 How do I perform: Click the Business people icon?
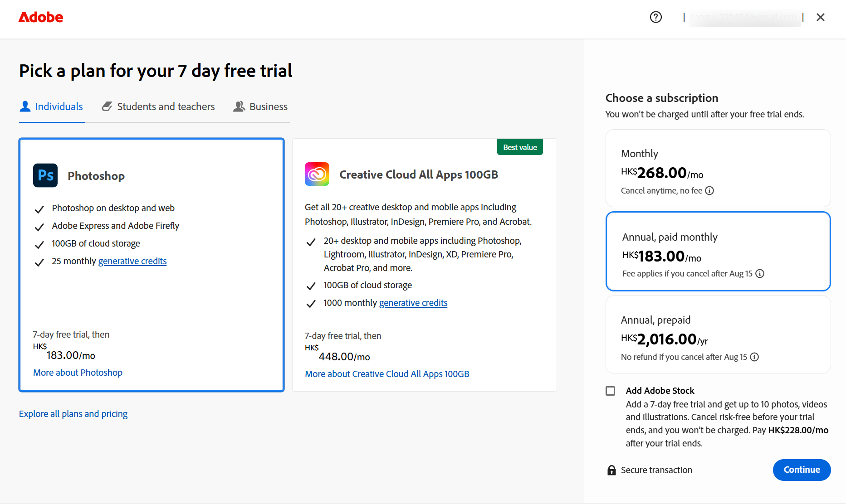click(x=239, y=107)
